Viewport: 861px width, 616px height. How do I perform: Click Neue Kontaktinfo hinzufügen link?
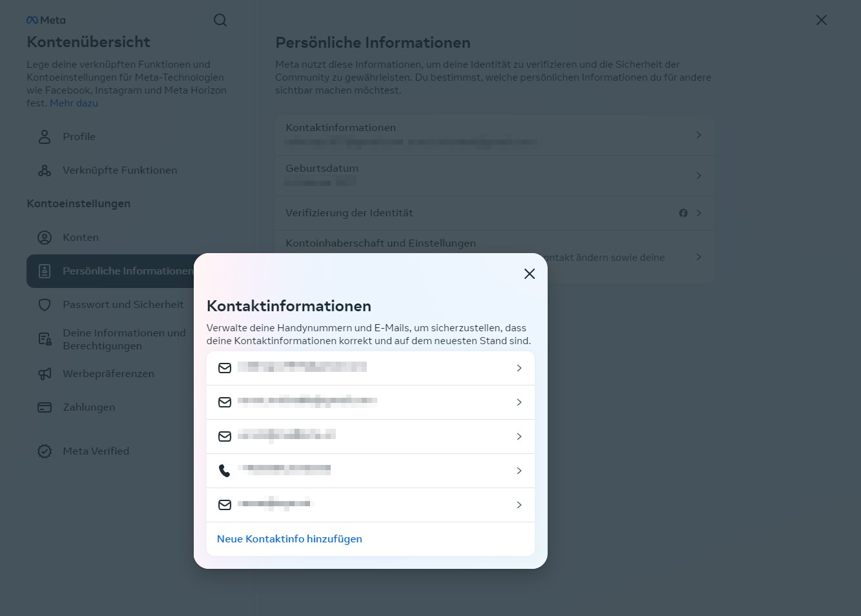[x=289, y=539]
